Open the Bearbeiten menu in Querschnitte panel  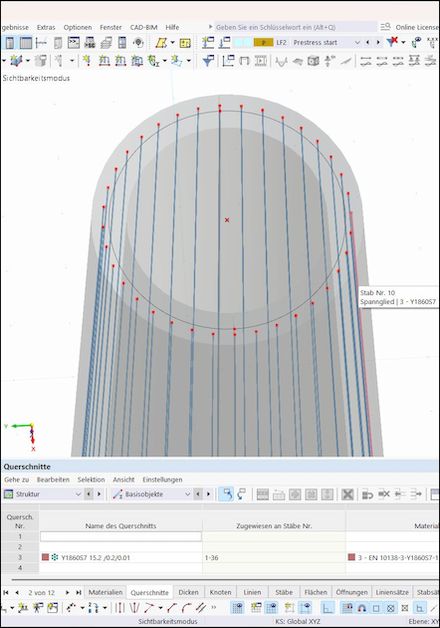(x=53, y=479)
